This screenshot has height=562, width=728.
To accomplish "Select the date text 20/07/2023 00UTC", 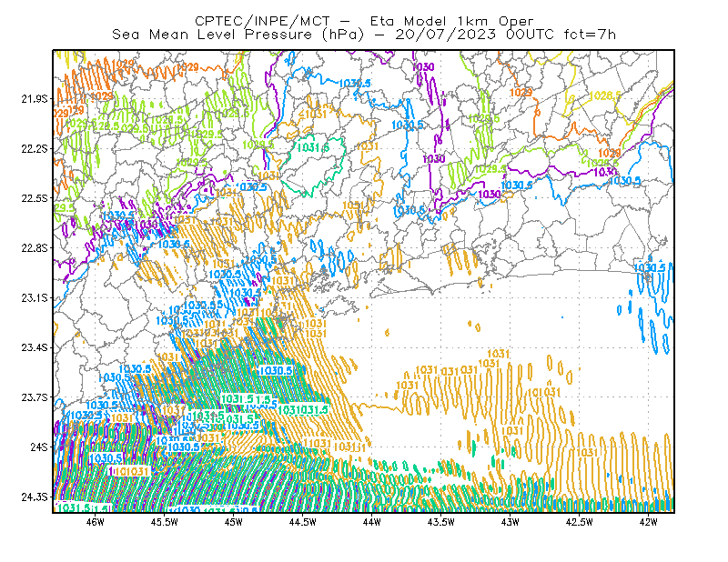I will 474,35.
